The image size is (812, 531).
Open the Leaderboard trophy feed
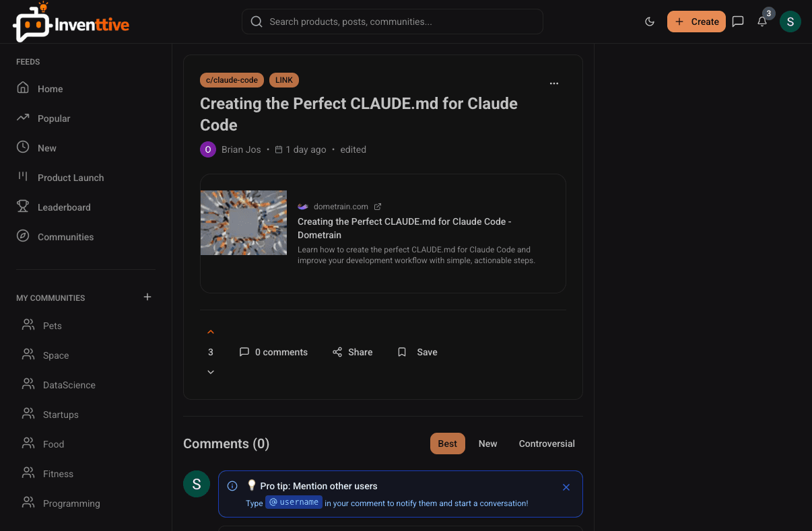pyautogui.click(x=64, y=207)
